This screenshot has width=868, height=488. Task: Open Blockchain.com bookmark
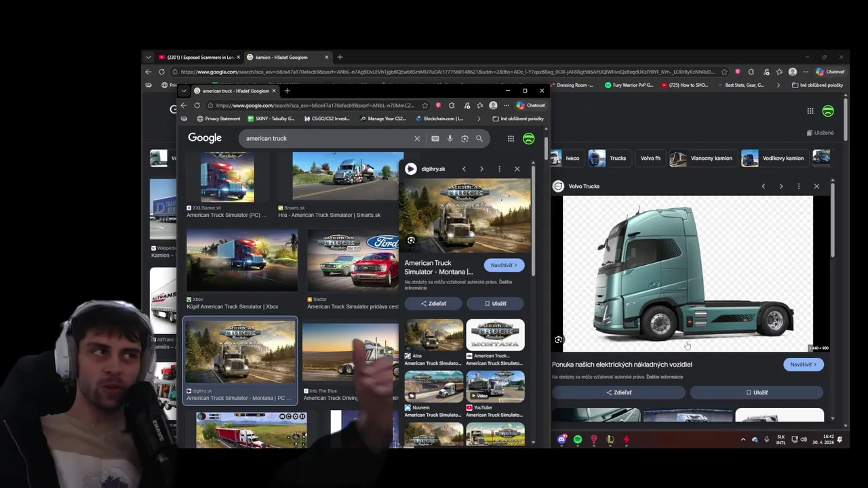coord(439,119)
